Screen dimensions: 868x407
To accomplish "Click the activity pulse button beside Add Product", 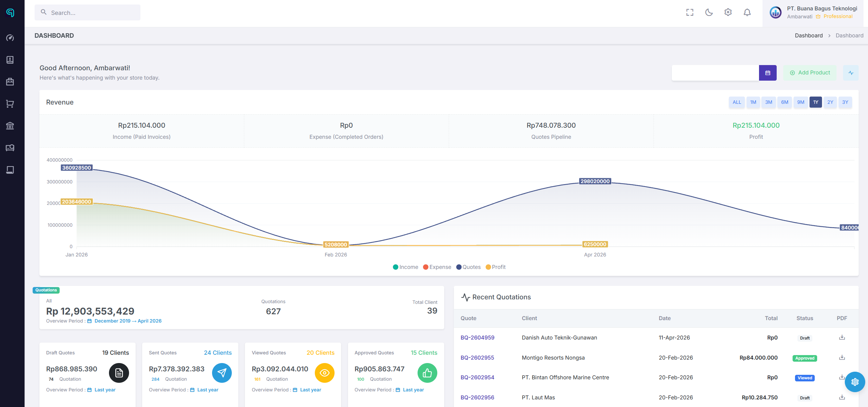I will 851,73.
